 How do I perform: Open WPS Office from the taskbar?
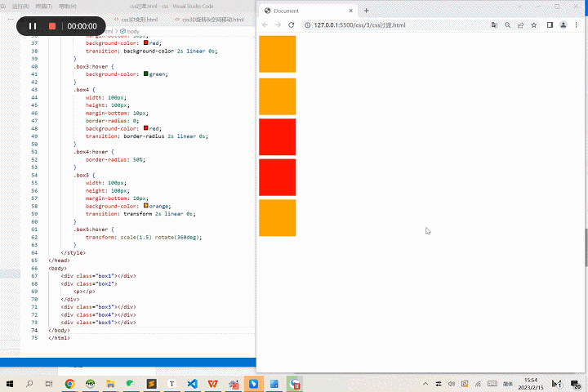point(212,384)
